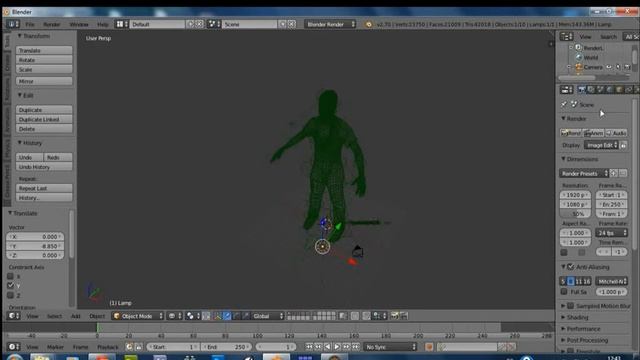Screen dimensions: 640x360
Task: Click the Duplicate Linked button
Action: (x=44, y=119)
